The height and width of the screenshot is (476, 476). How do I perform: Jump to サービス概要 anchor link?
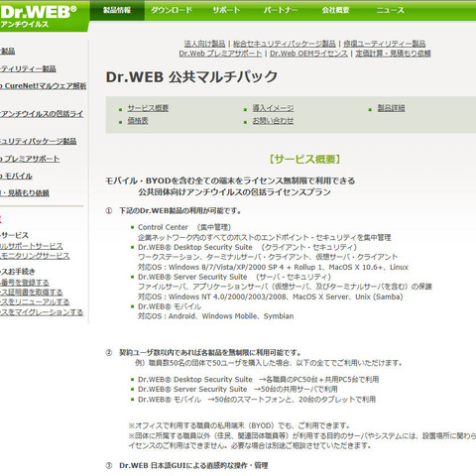coord(148,108)
